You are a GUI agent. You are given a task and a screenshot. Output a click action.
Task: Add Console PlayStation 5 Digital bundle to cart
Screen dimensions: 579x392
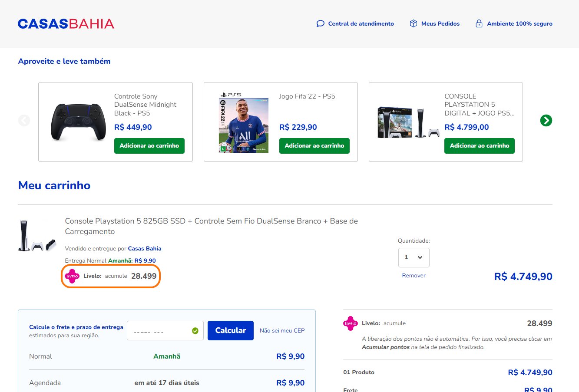(x=480, y=146)
